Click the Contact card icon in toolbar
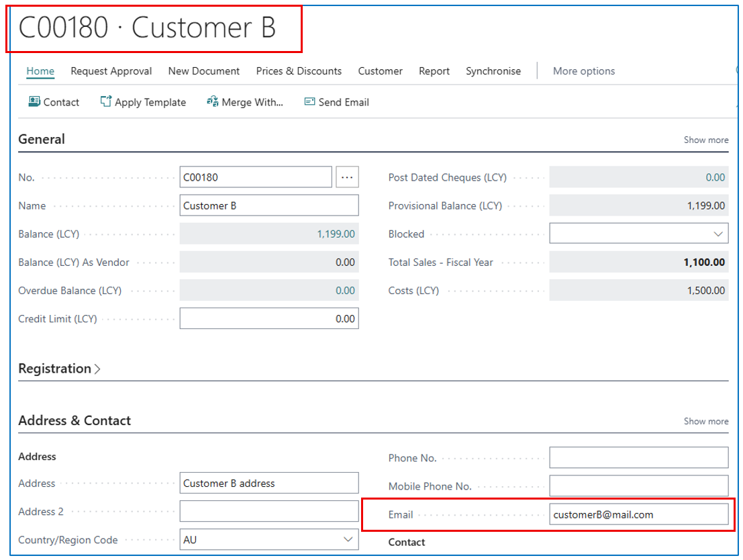Image resolution: width=743 pixels, height=560 pixels. pos(34,102)
